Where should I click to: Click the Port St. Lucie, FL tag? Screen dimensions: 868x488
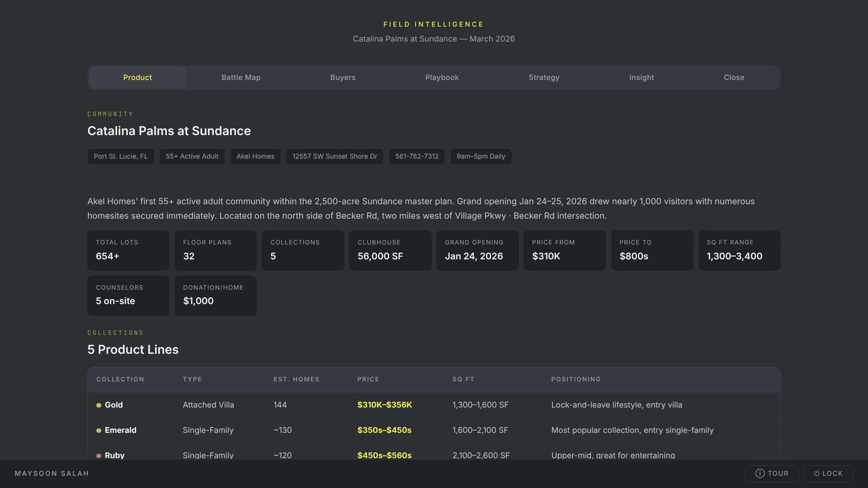tap(121, 156)
